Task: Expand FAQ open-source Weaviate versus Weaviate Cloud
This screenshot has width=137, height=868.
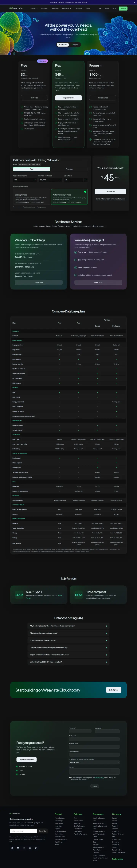Action: pyautogui.click(x=68, y=655)
